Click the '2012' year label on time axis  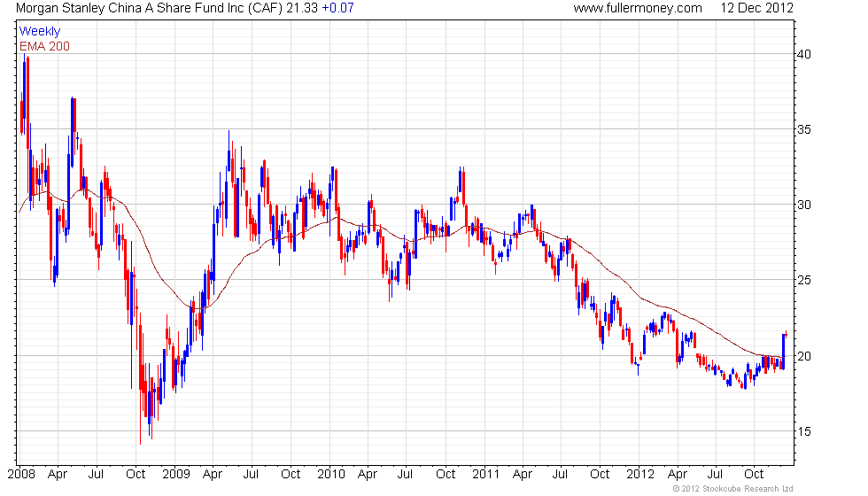click(640, 475)
